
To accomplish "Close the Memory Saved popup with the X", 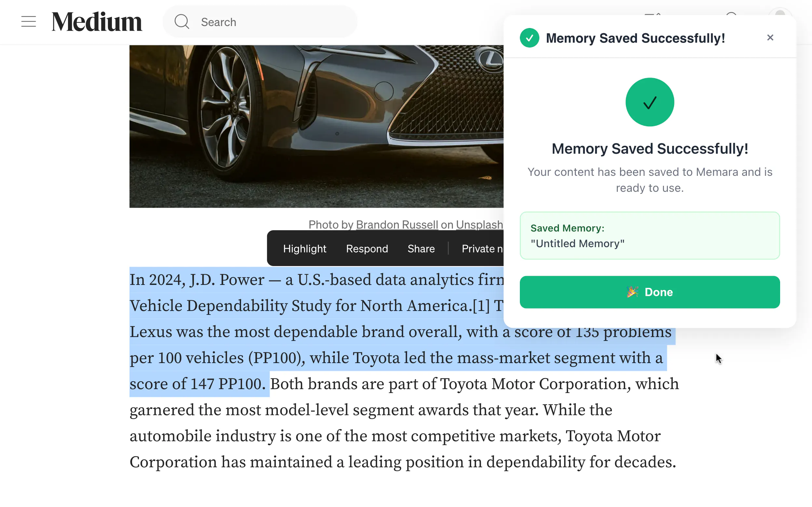I will [770, 37].
